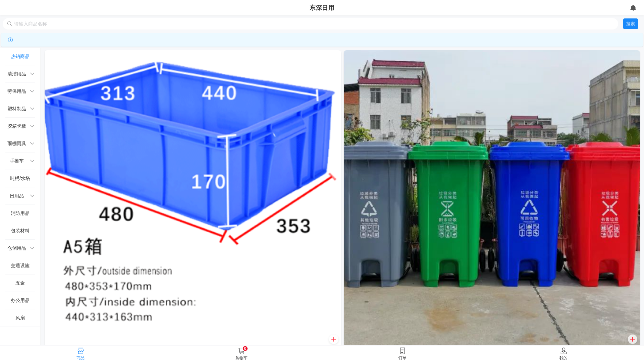Viewport: 644px width, 362px height.
Task: Expand the 塑料制品 chevron
Action: point(32,109)
